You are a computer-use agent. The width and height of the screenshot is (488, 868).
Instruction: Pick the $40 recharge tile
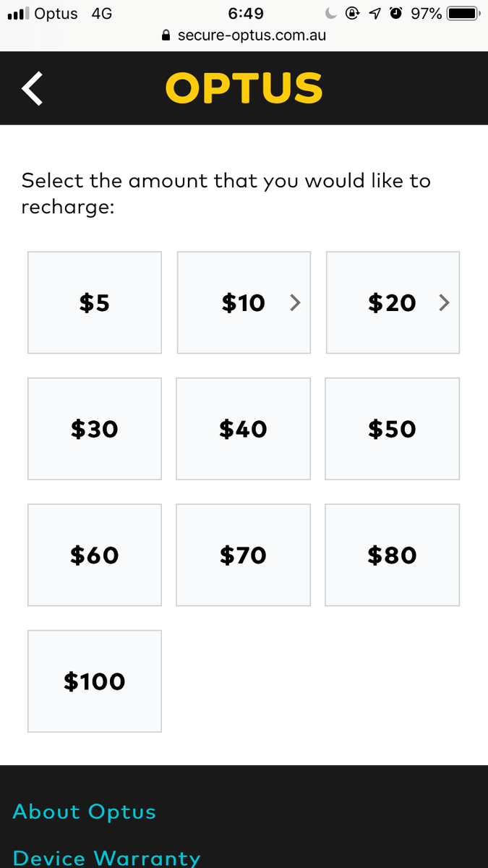pyautogui.click(x=244, y=429)
